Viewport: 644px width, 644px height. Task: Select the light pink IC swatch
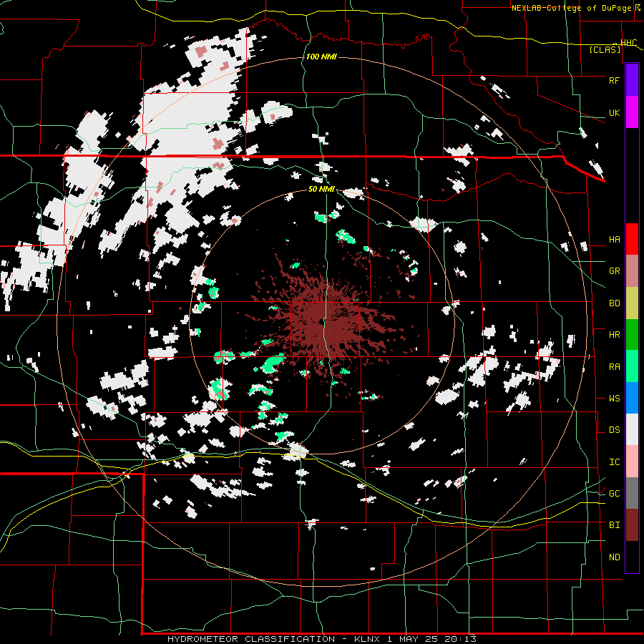pos(632,462)
